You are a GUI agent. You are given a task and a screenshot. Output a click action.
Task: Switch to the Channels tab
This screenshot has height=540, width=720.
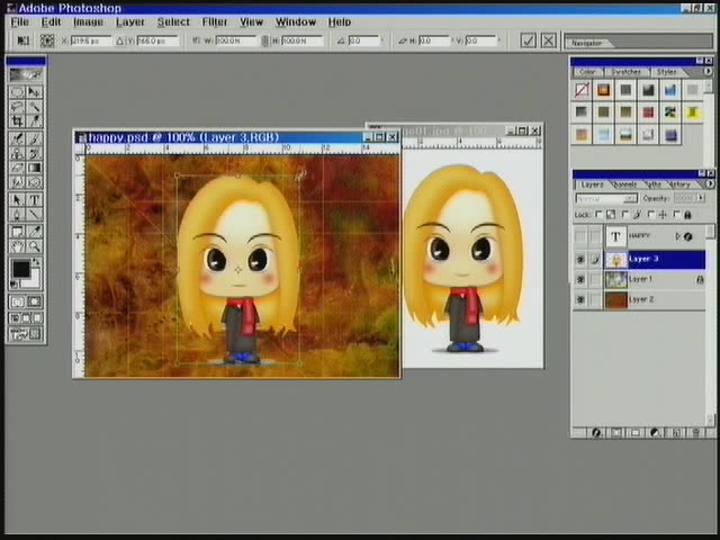[624, 185]
